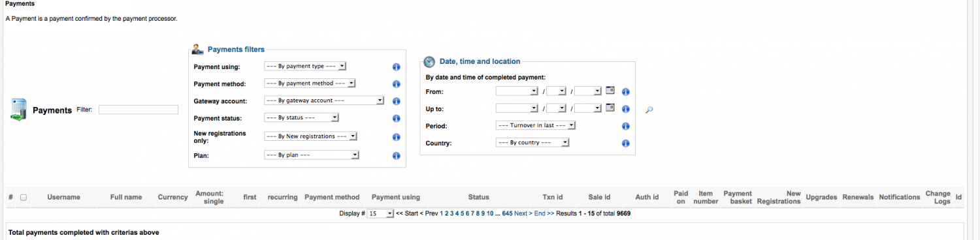Click the Payment method column header
The image size is (980, 240).
[332, 197]
